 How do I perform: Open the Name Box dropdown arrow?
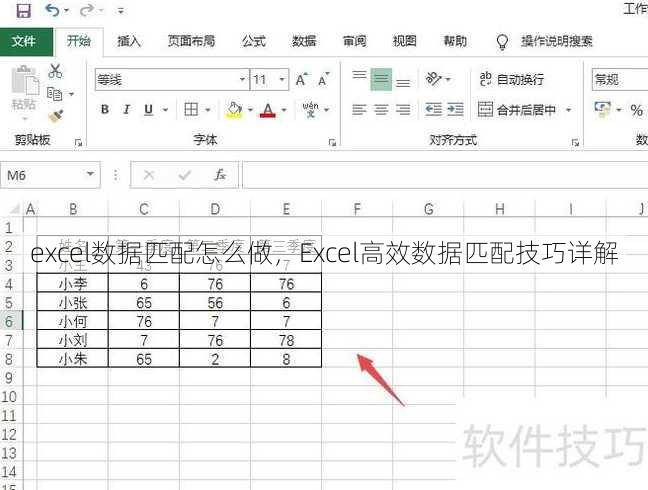(90, 174)
